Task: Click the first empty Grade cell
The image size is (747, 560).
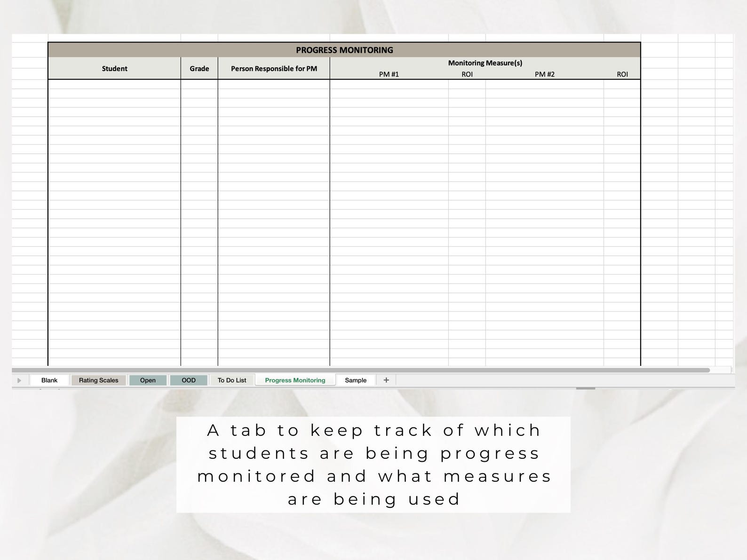Action: click(199, 84)
